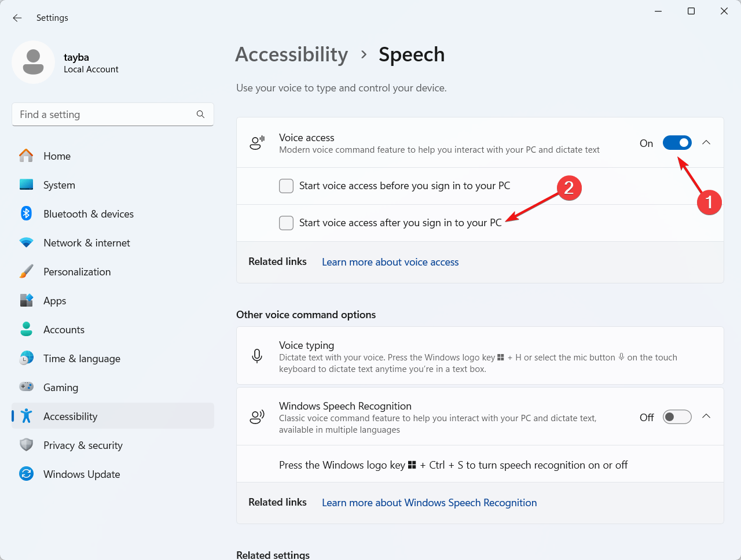This screenshot has width=741, height=560.
Task: Collapse the Voice access section chevron
Action: coord(706,142)
